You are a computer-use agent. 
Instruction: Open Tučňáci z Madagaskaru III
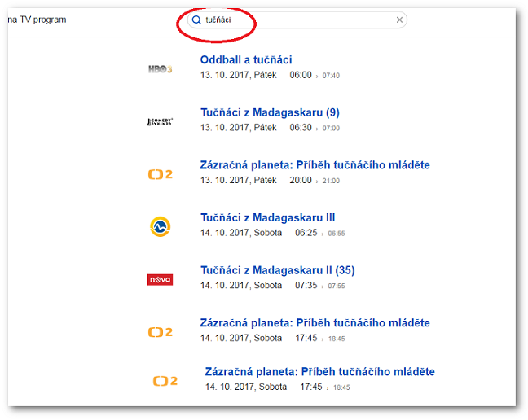pos(267,218)
